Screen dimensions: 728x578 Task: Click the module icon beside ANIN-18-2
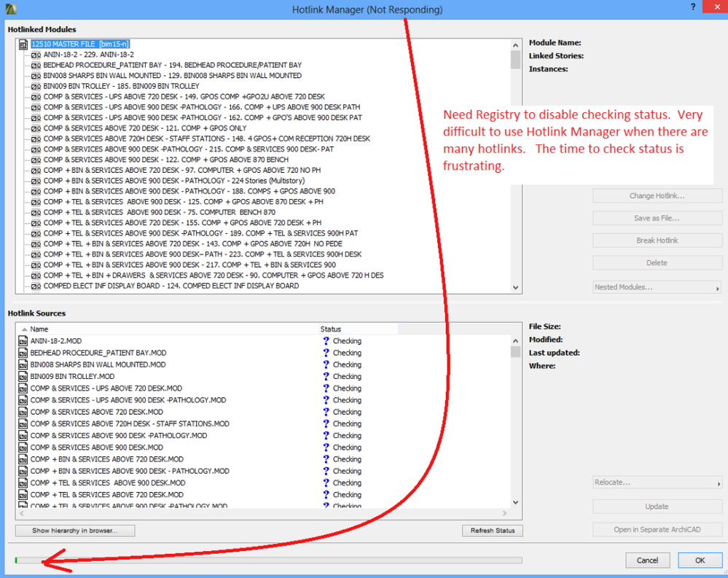point(35,54)
